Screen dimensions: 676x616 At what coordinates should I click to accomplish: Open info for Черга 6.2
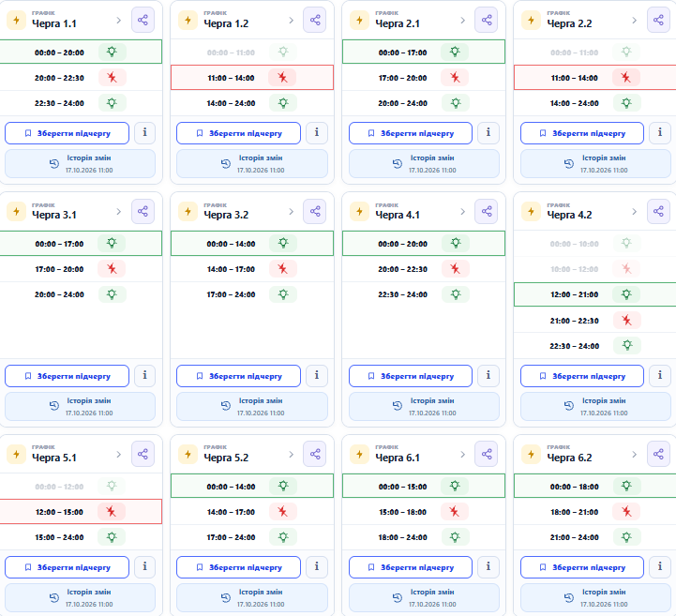pyautogui.click(x=660, y=567)
